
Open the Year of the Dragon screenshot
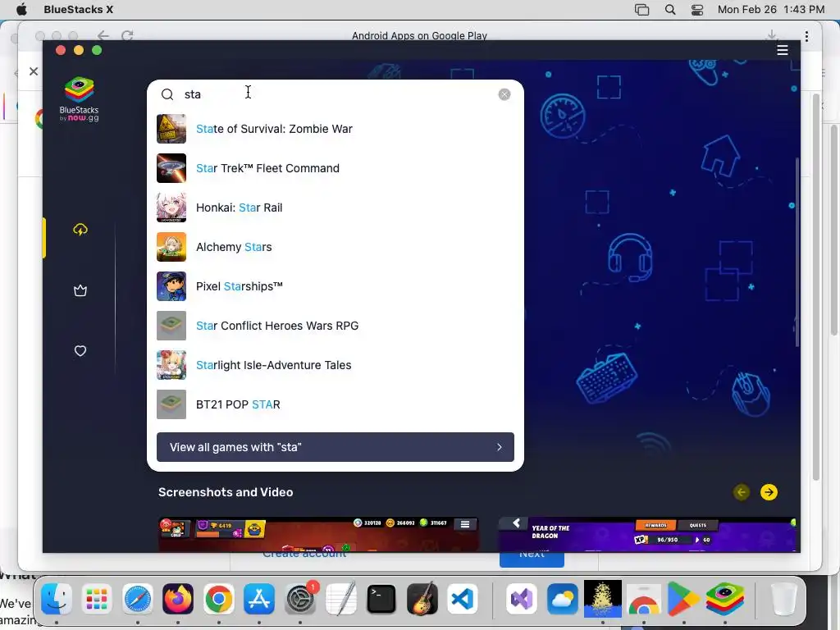pos(647,535)
